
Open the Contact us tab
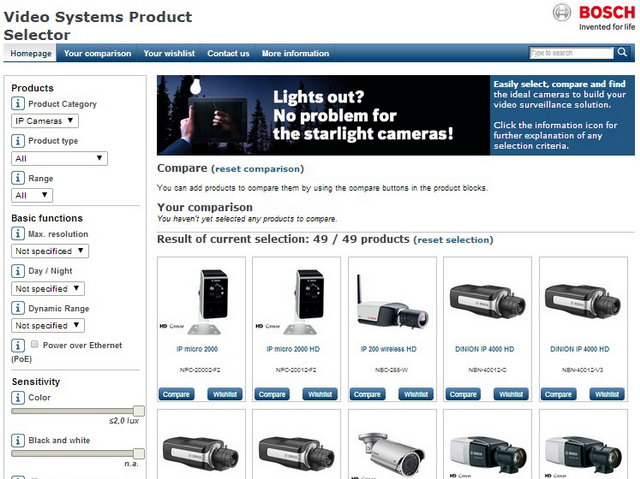click(228, 53)
